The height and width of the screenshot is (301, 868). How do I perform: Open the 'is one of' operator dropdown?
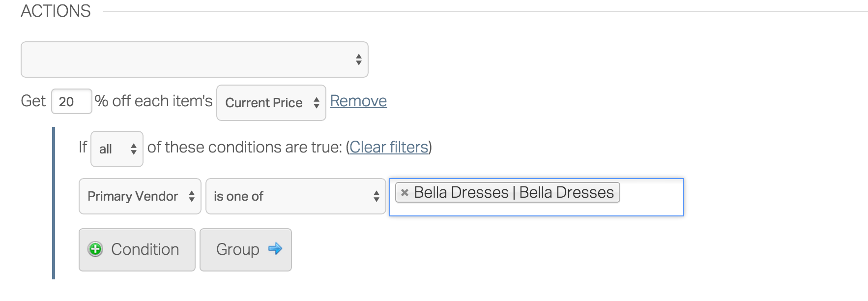pyautogui.click(x=296, y=196)
